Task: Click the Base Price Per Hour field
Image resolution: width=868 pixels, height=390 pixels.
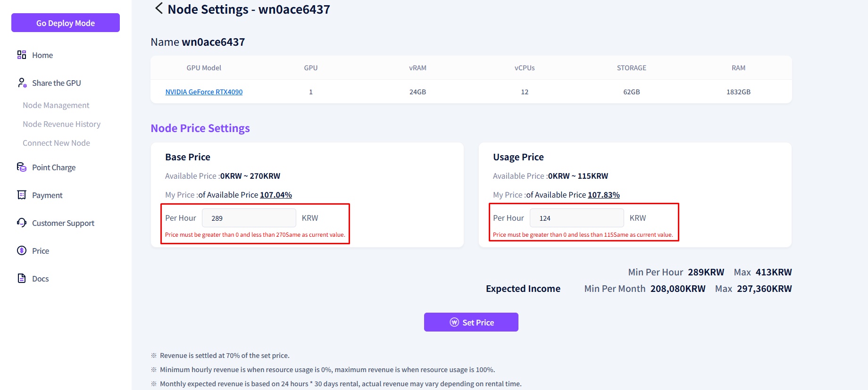Action: (249, 217)
